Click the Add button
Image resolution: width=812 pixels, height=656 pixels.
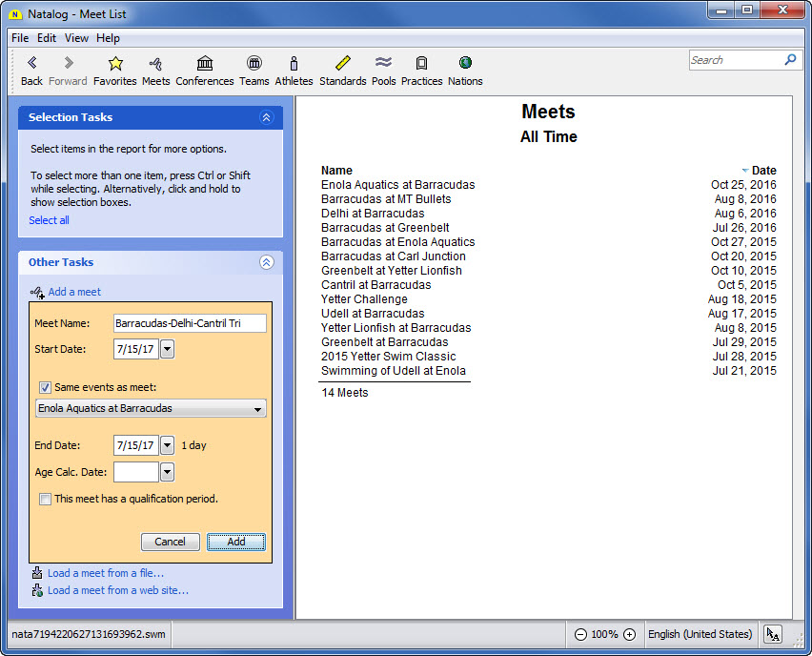[235, 542]
